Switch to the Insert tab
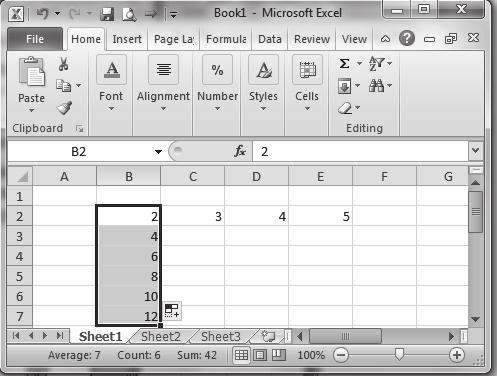 tap(127, 39)
